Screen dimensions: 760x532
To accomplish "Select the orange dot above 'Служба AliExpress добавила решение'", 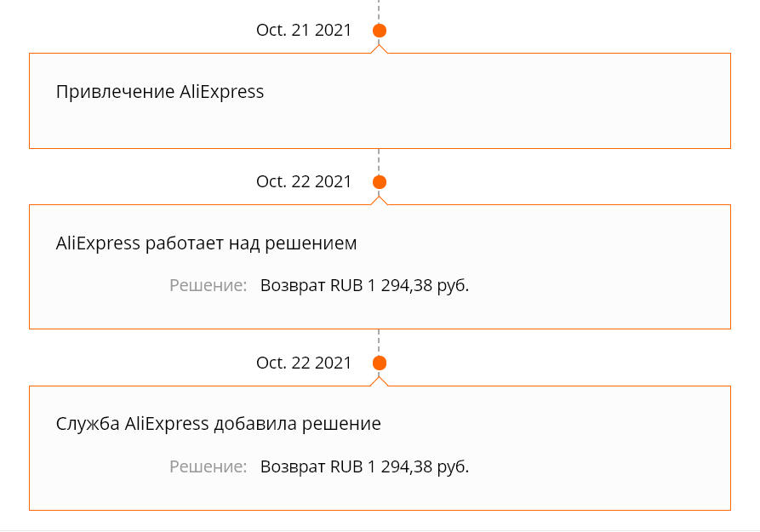I will (380, 363).
